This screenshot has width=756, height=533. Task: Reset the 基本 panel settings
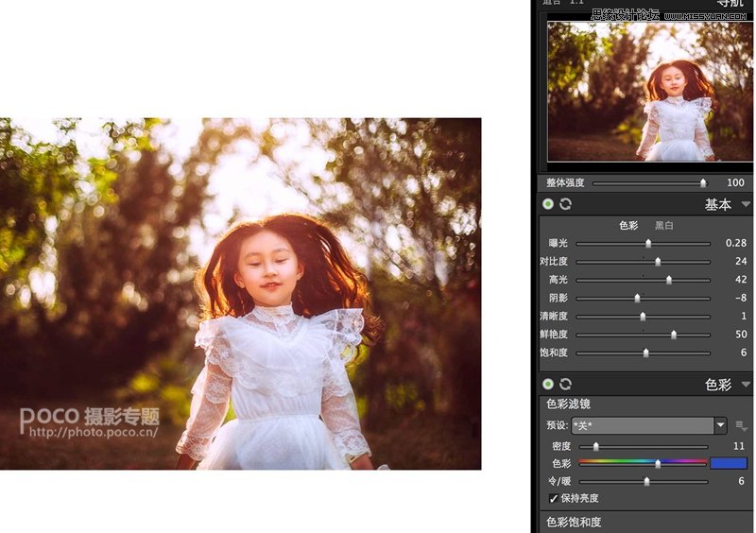click(x=565, y=204)
